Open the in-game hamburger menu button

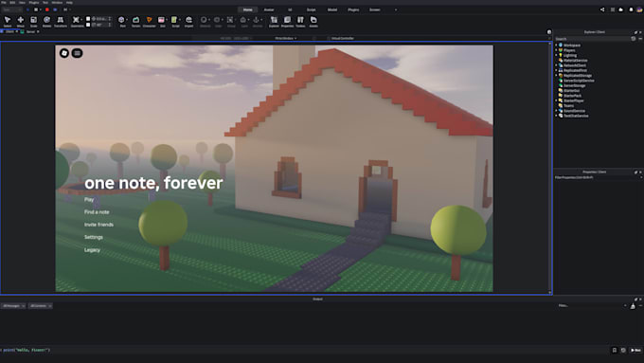coord(77,53)
